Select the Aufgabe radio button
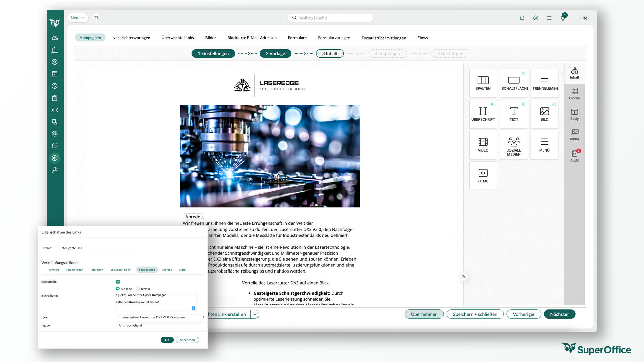 pyautogui.click(x=118, y=289)
